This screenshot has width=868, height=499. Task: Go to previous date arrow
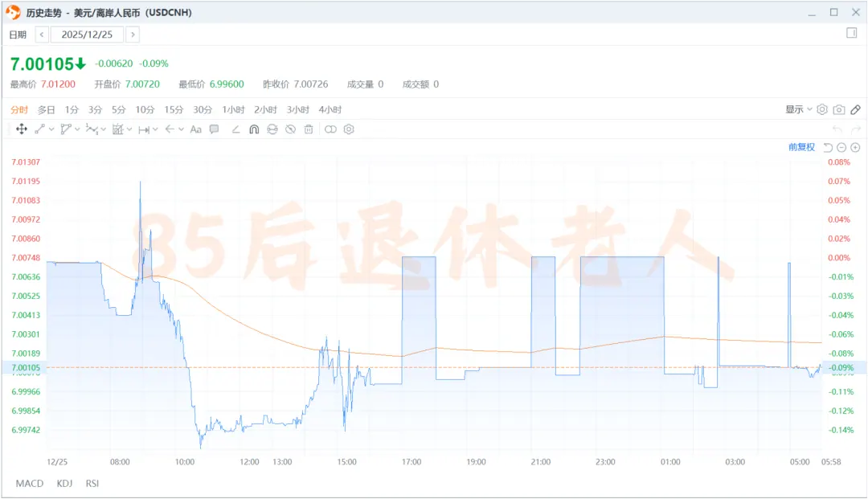coord(42,35)
